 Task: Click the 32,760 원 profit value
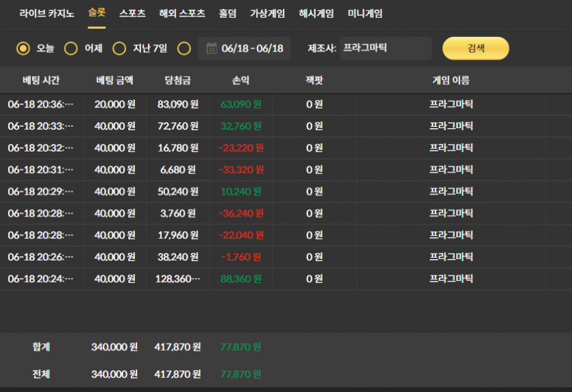coord(240,126)
